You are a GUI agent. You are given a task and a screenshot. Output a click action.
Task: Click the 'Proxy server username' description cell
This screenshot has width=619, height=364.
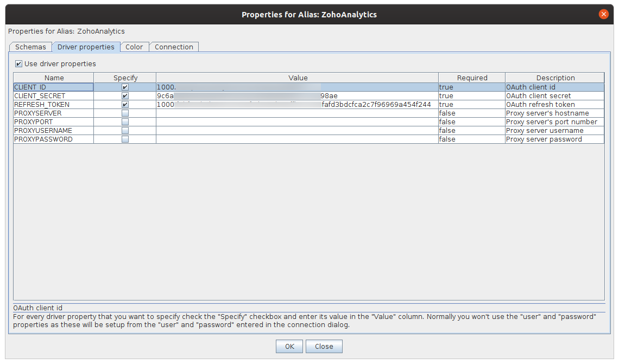pos(554,131)
